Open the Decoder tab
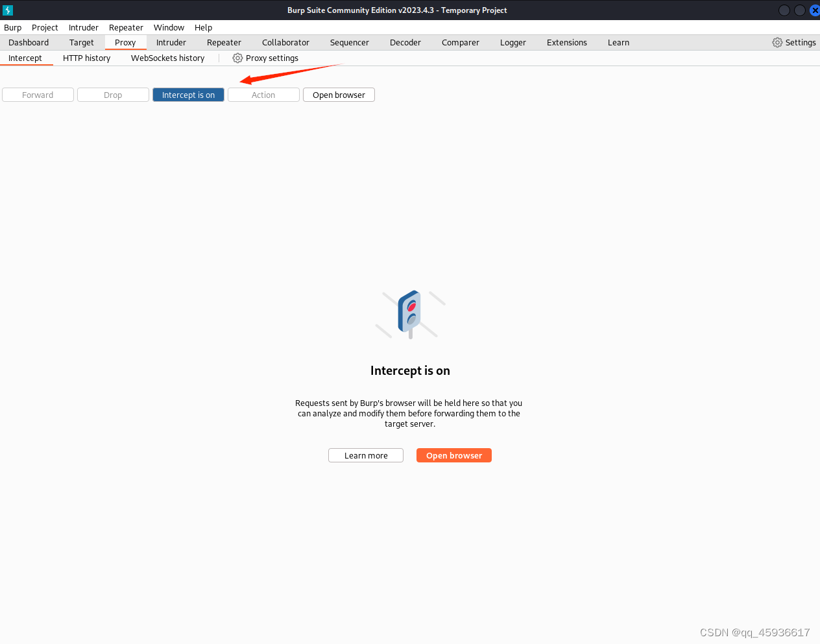The width and height of the screenshot is (820, 644). (405, 42)
